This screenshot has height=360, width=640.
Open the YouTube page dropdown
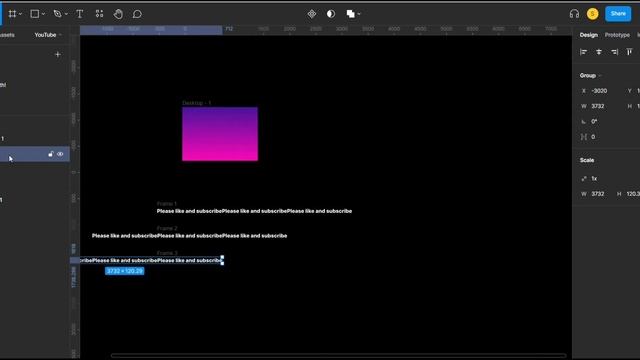(48, 35)
